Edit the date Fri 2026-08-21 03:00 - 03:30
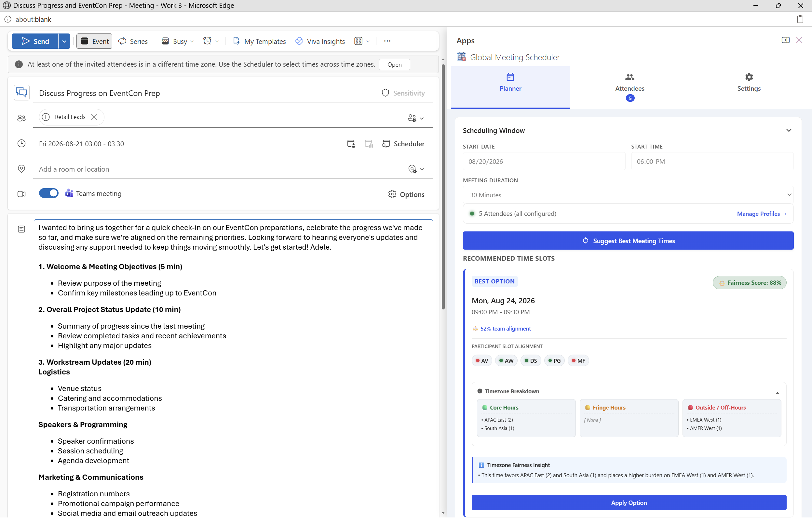Screen dimensions: 812x522 tap(81, 144)
